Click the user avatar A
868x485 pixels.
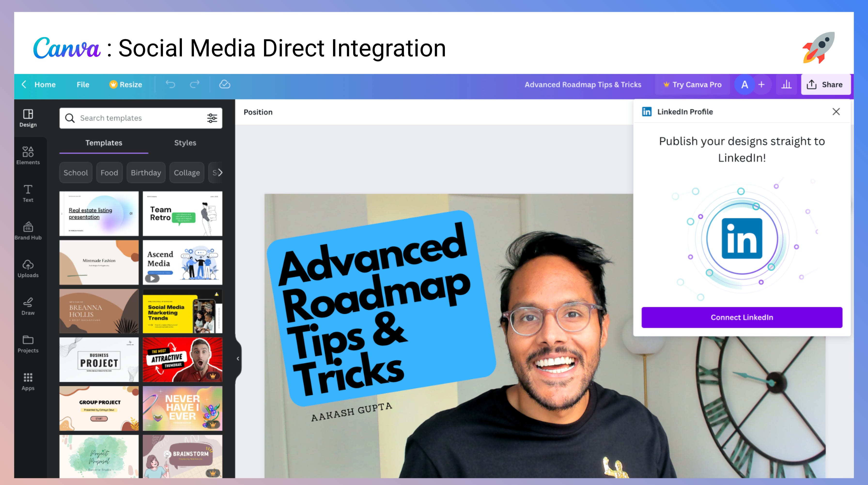[x=745, y=84]
